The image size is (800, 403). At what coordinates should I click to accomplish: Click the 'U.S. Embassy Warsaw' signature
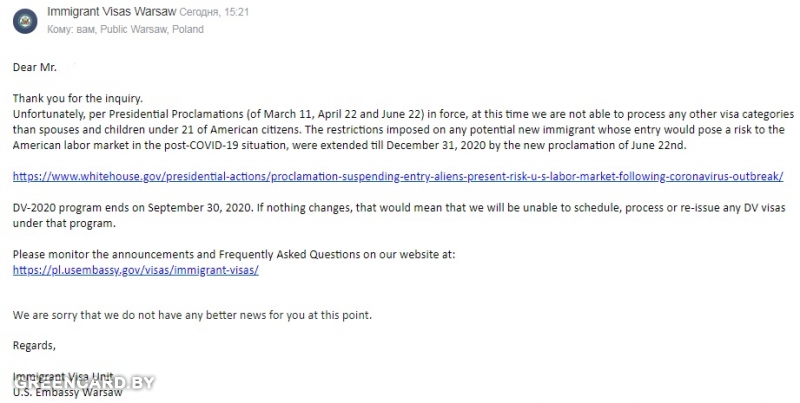click(x=68, y=392)
